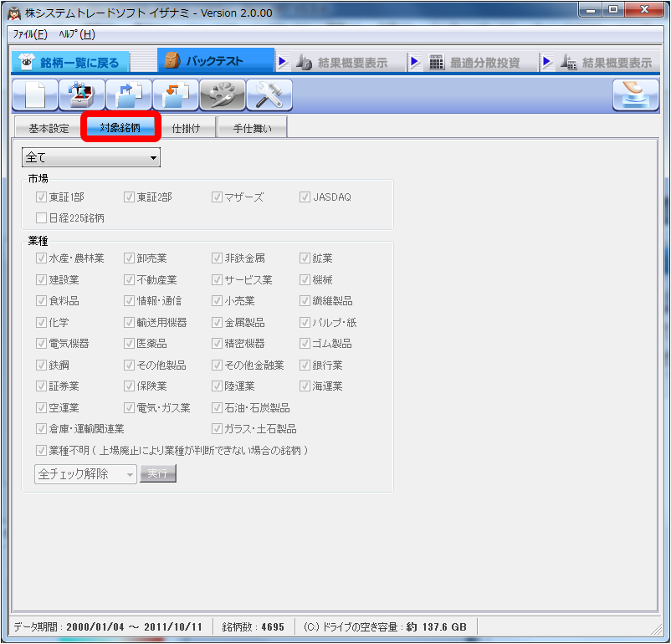The height and width of the screenshot is (644, 671).
Task: Click the run button at toolbar right
Action: pyautogui.click(x=636, y=95)
